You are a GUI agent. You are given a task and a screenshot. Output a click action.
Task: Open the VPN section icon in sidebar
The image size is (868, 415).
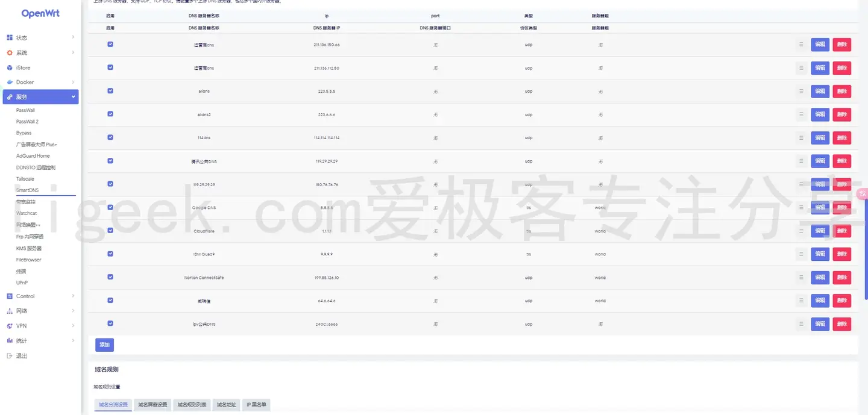coord(11,325)
